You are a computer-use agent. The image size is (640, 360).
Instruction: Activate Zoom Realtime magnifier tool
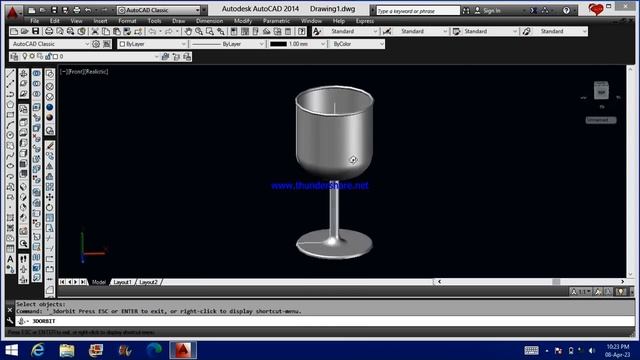(x=199, y=31)
